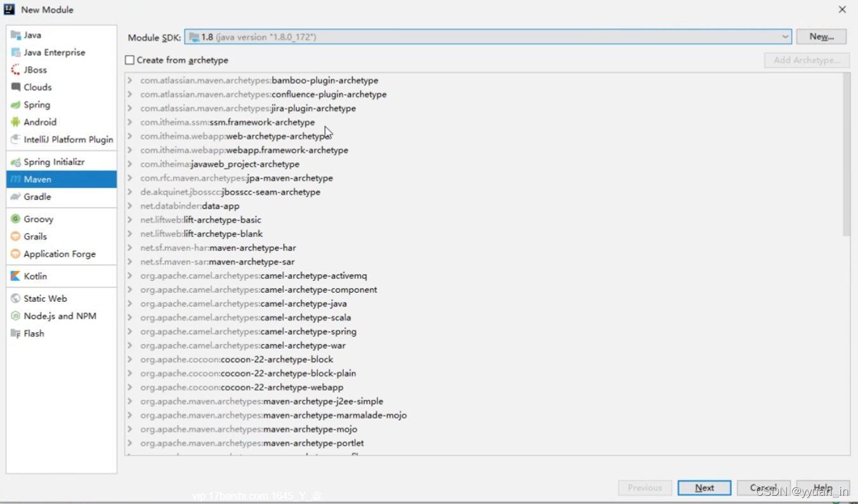Click the Grails icon

pos(16,236)
